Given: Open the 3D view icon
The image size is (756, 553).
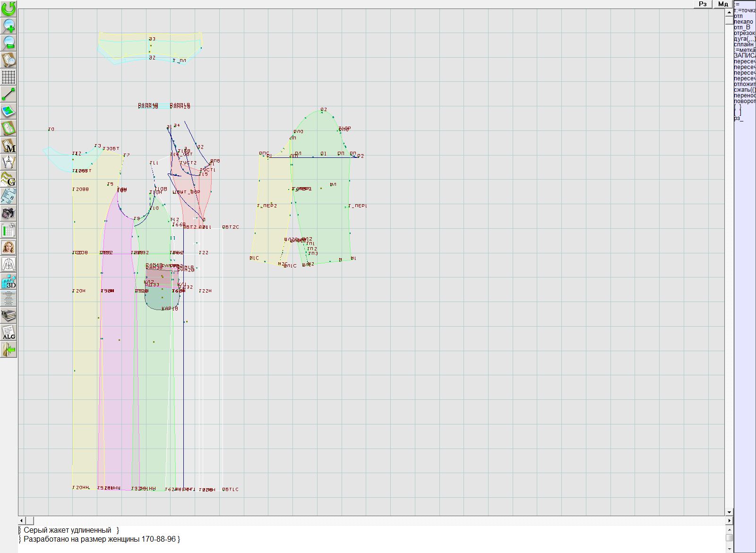Looking at the screenshot, I should [9, 282].
